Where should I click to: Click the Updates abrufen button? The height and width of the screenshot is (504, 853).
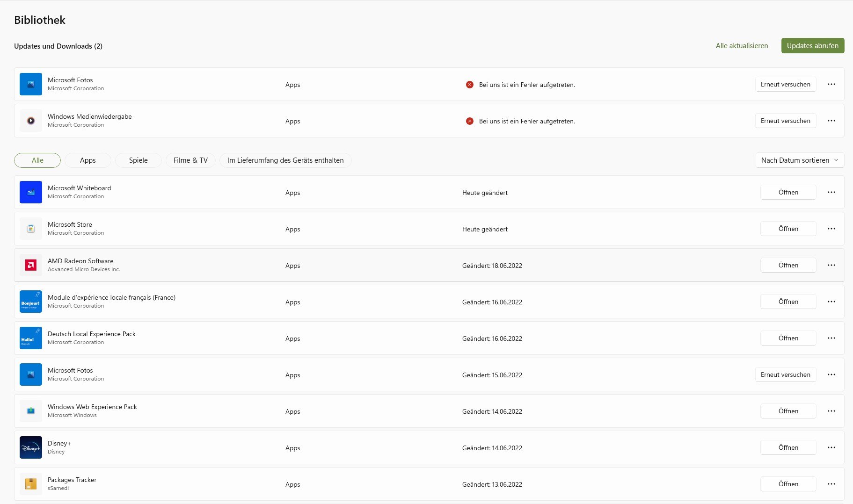click(813, 46)
